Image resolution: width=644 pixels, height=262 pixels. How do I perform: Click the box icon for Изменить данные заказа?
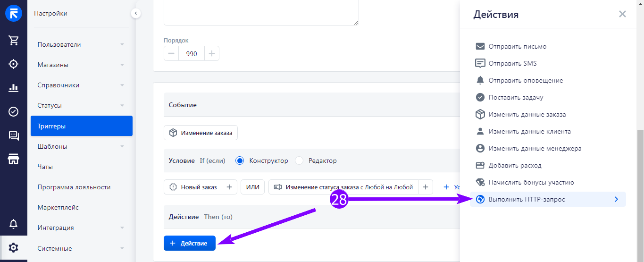point(480,114)
